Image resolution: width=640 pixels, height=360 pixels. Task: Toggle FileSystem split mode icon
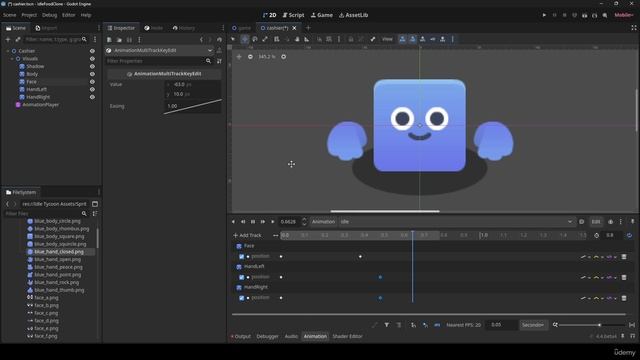95,204
